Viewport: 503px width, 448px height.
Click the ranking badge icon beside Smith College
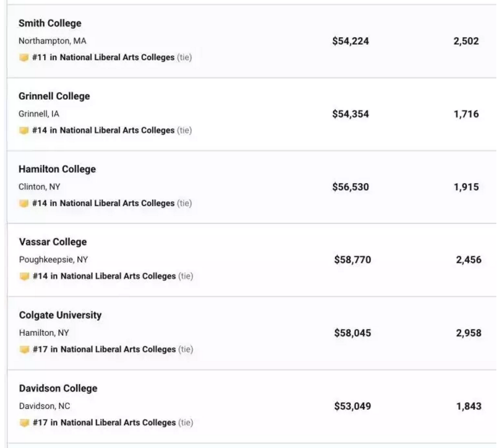click(24, 57)
